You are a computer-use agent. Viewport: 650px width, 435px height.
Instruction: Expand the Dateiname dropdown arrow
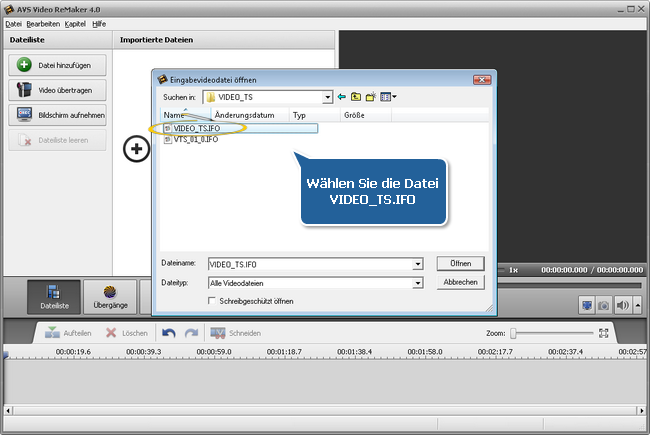pyautogui.click(x=418, y=264)
